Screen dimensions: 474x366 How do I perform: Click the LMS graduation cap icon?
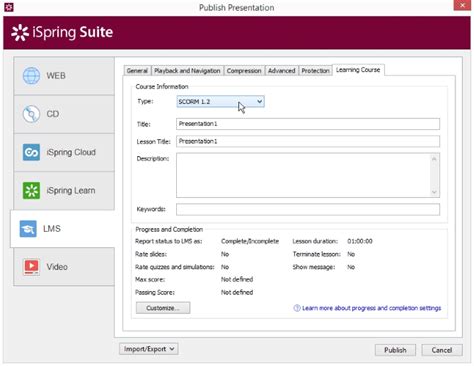tap(28, 229)
